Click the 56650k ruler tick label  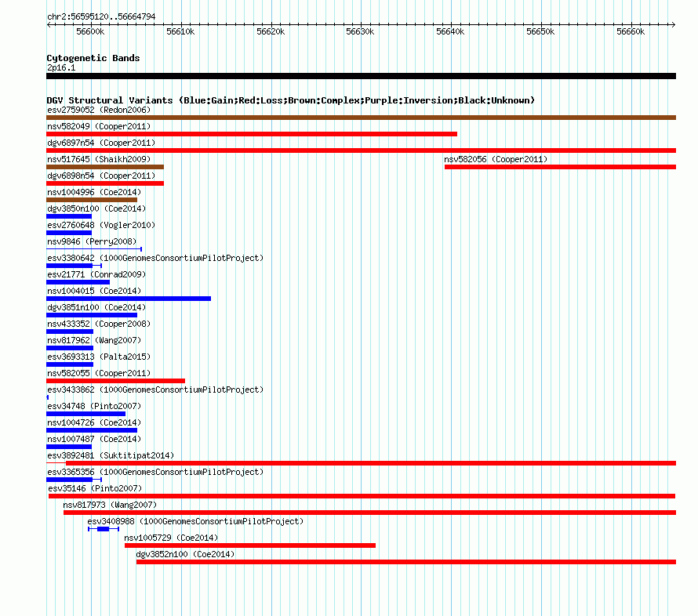point(540,31)
